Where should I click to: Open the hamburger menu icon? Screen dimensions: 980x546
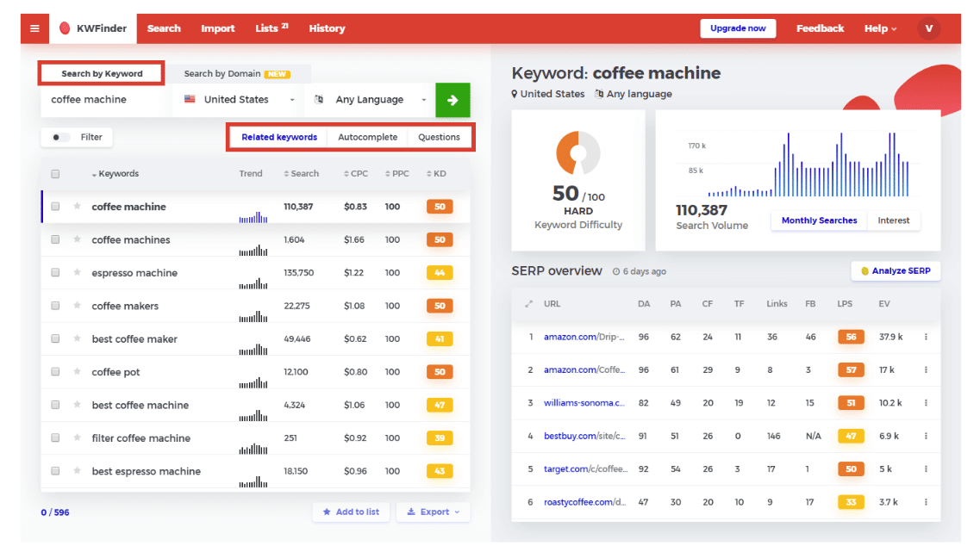coord(34,28)
